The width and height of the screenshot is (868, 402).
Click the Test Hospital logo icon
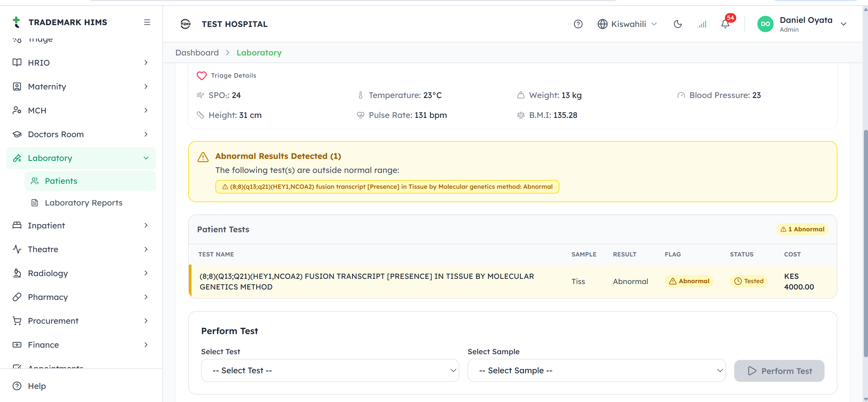tap(185, 24)
